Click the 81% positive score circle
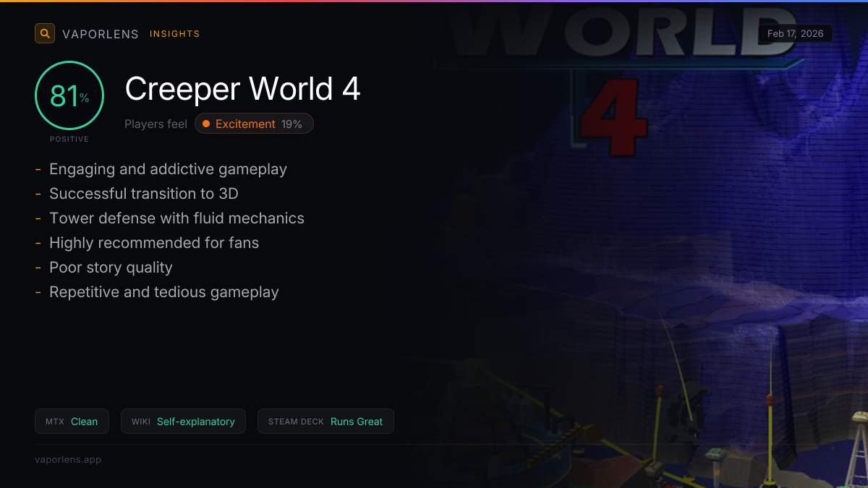 (x=69, y=96)
